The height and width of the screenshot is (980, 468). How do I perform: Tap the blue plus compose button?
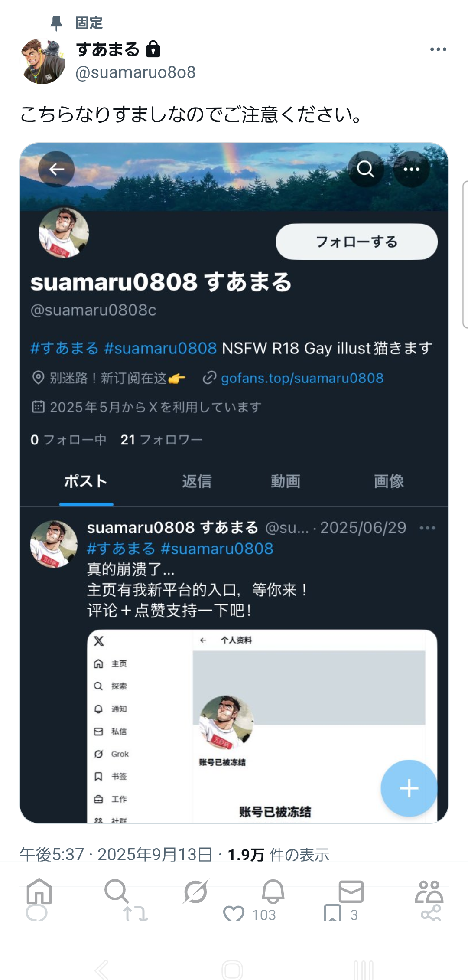409,788
